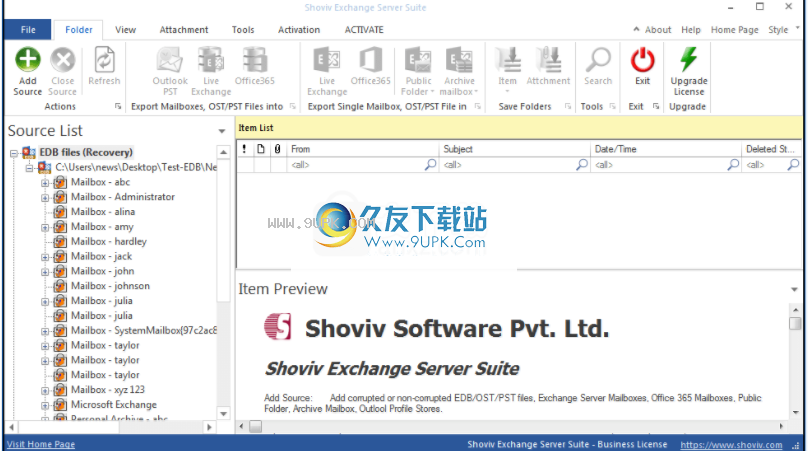Viewport: 808px width, 451px height.
Task: Click the About button
Action: pos(658,30)
